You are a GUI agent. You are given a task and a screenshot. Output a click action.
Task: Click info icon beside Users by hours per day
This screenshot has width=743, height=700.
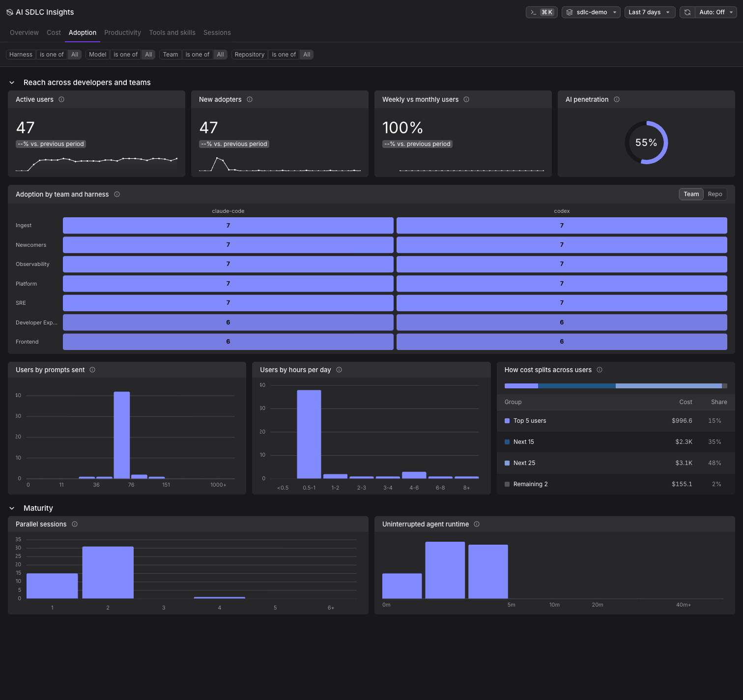[339, 370]
